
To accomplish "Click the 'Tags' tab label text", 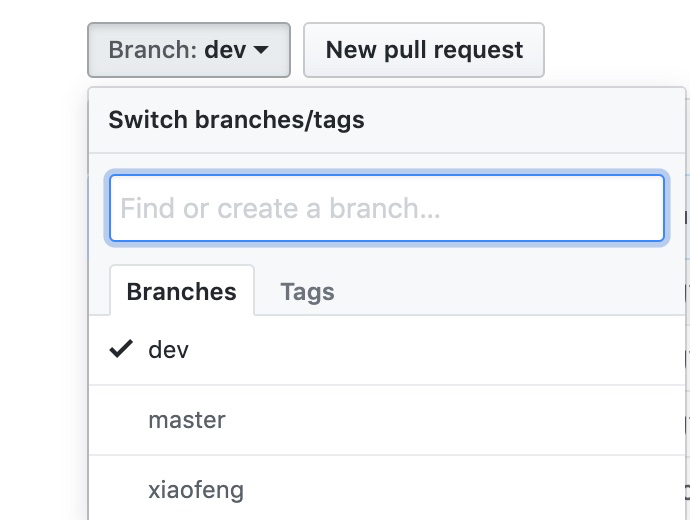I will (307, 291).
